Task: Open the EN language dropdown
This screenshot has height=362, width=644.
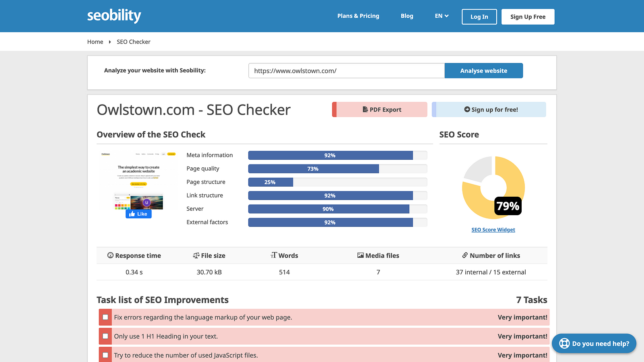Action: pyautogui.click(x=442, y=16)
